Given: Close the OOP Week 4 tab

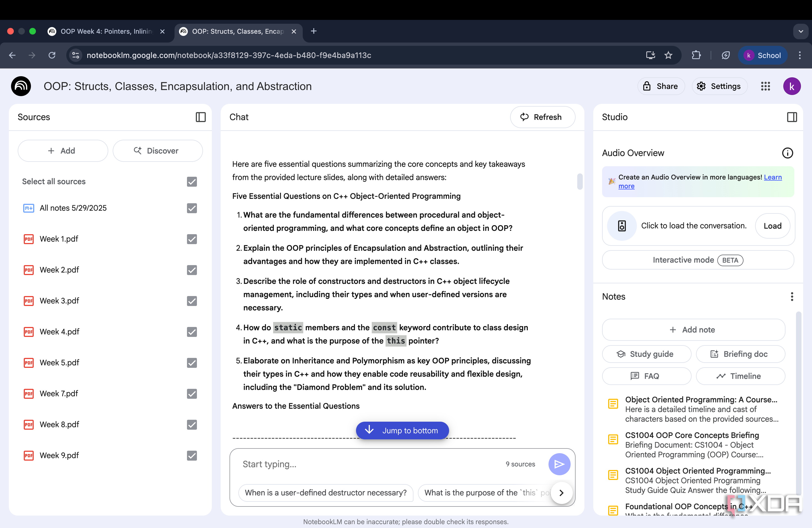Looking at the screenshot, I should tap(162, 31).
